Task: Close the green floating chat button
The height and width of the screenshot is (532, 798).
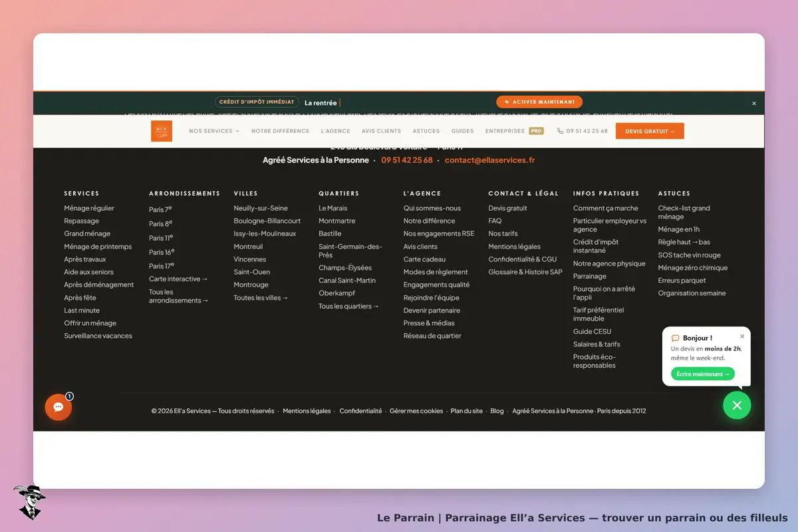Action: click(x=737, y=405)
